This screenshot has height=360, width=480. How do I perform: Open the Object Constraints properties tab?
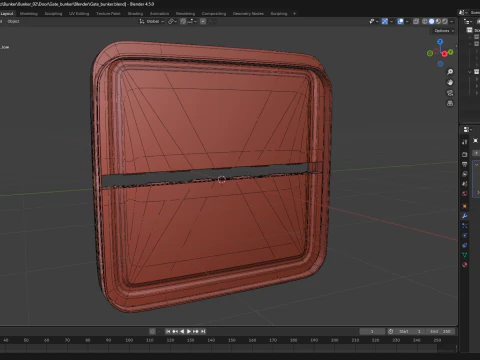[465, 245]
